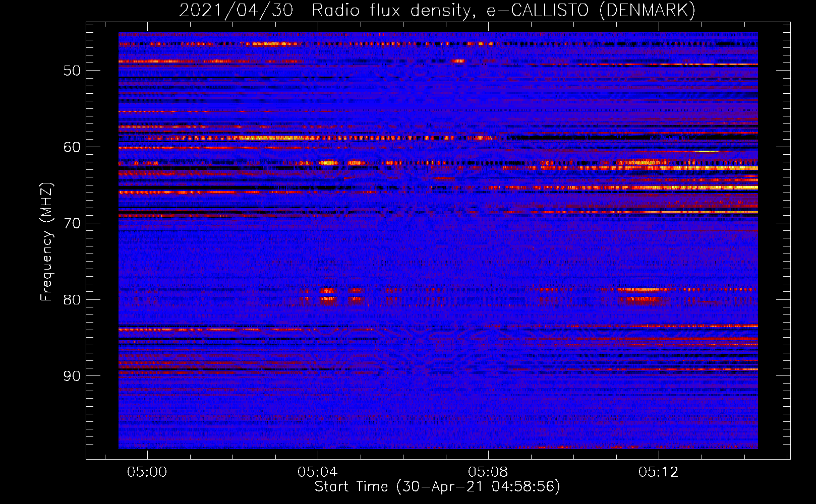Click the 80 frequency tick label

(x=72, y=300)
